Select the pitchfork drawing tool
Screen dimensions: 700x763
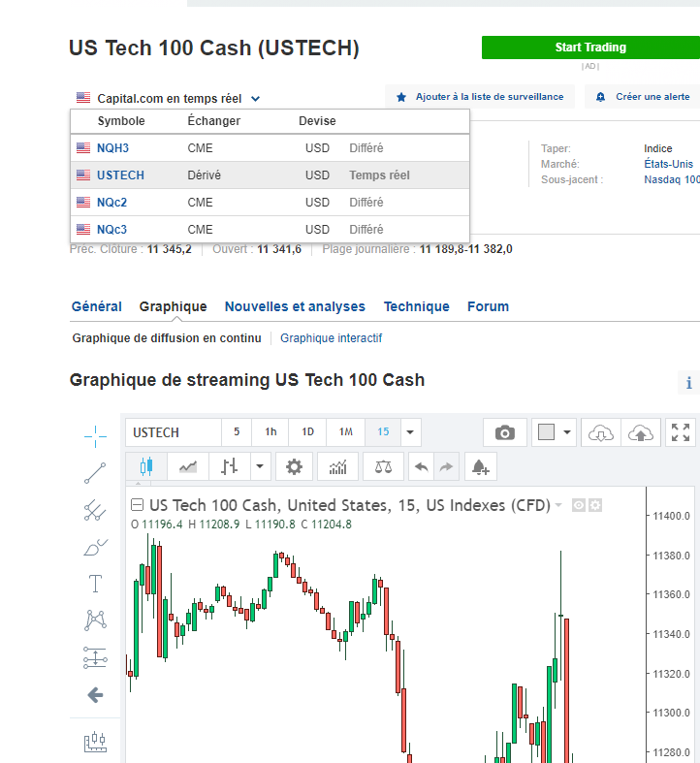pyautogui.click(x=95, y=511)
